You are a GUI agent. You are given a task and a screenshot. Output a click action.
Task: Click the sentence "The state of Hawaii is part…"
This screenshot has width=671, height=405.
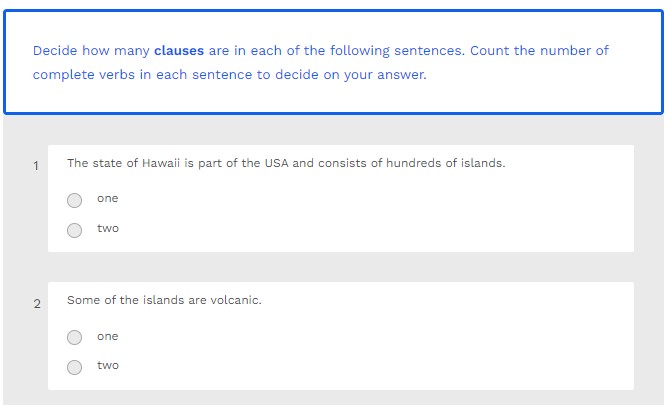pos(285,162)
